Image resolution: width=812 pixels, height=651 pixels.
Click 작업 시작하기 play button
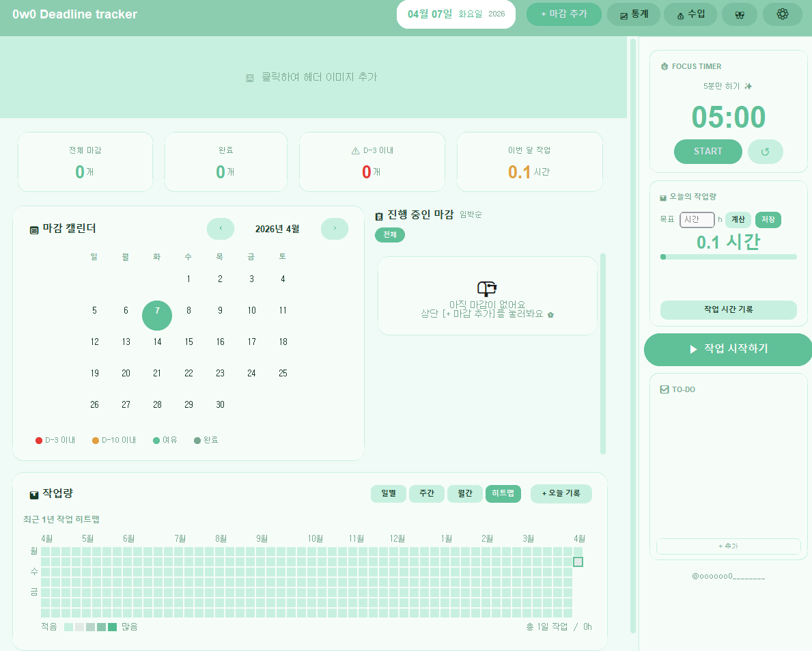728,349
